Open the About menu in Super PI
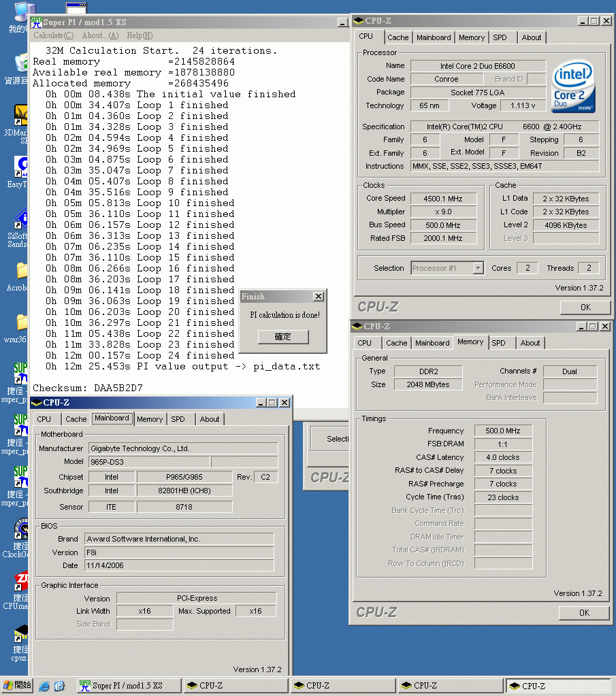 click(100, 35)
